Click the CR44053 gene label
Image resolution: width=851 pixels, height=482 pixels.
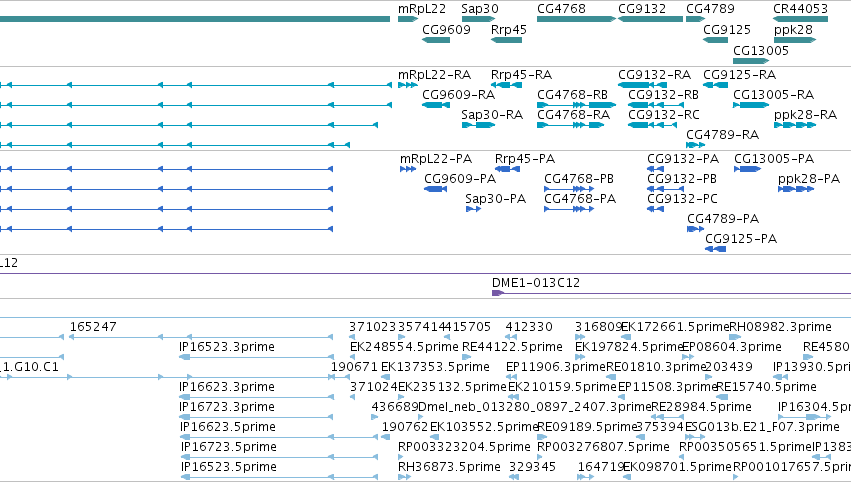pos(801,9)
